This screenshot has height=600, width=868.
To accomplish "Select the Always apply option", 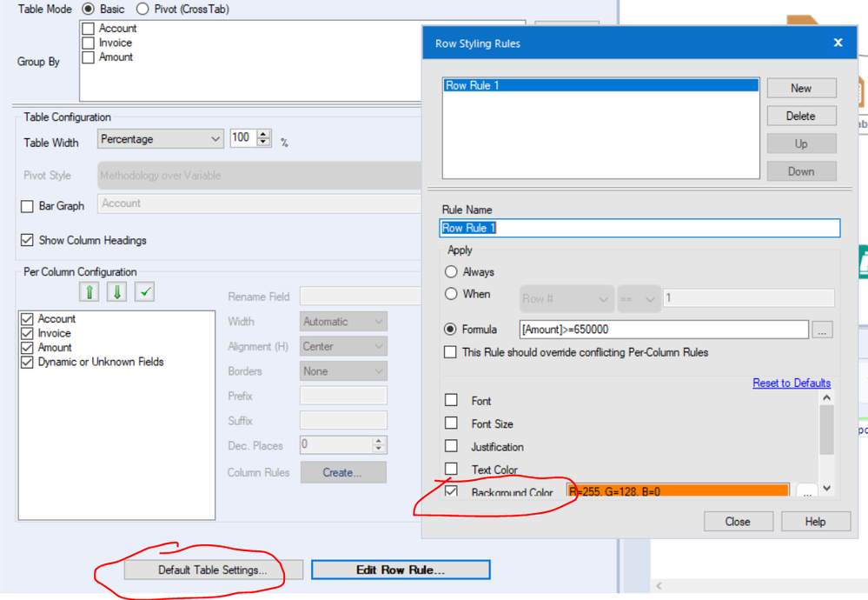I will [x=451, y=271].
